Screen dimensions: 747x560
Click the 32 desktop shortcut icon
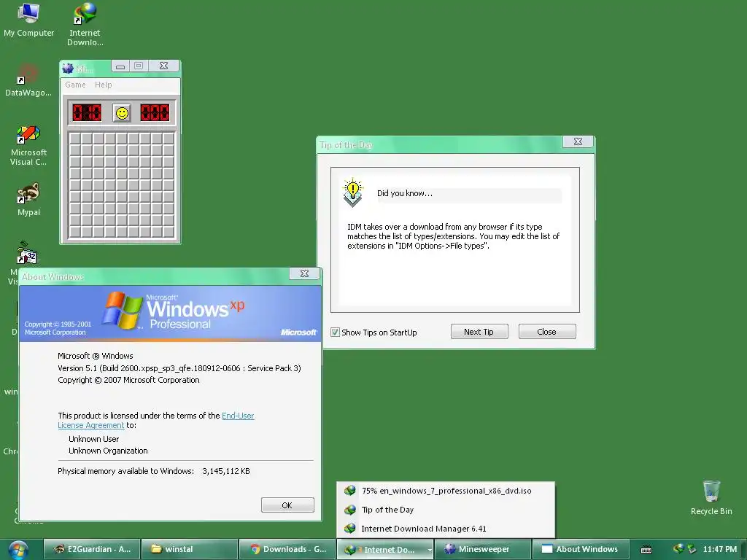27,253
